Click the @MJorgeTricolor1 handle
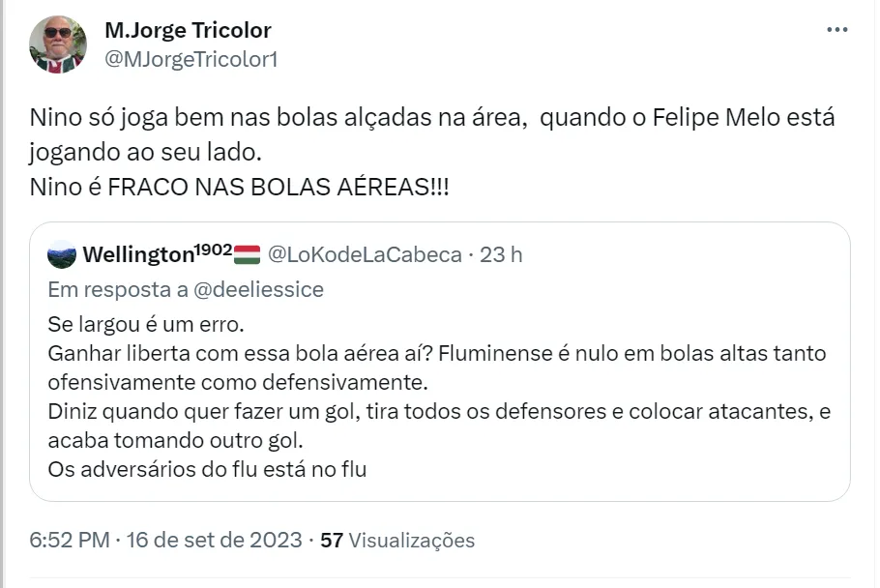The image size is (880, 588). [191, 59]
